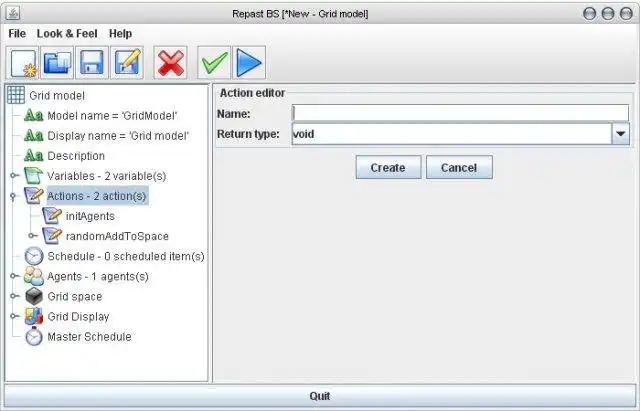The height and width of the screenshot is (411, 640).
Task: Select the Grid Display text row
Action: tap(78, 316)
